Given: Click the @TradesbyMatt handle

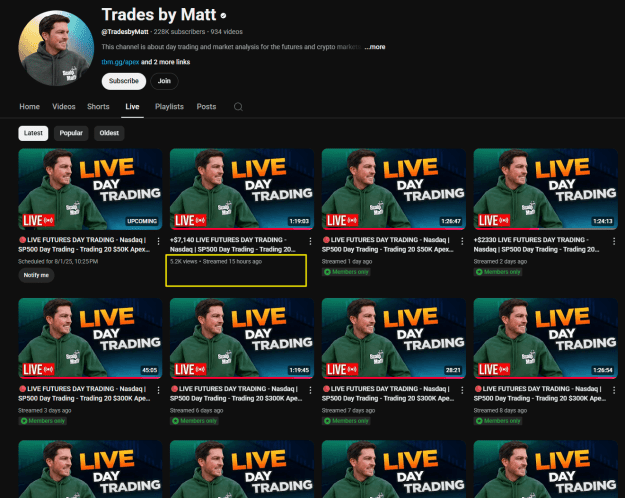Looking at the screenshot, I should (x=125, y=31).
